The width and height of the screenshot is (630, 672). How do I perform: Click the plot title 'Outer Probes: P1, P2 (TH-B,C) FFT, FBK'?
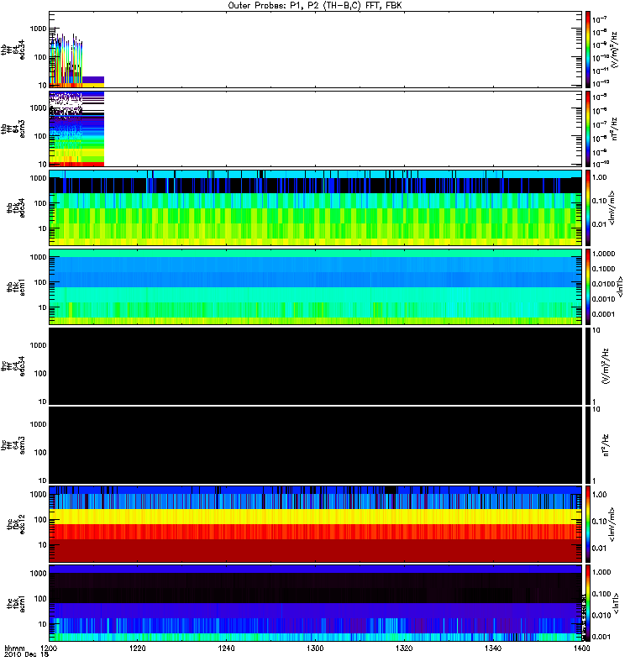[x=315, y=5]
